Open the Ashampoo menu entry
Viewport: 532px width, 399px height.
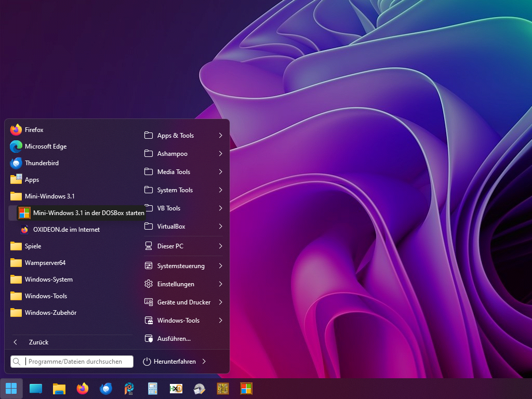click(x=183, y=154)
